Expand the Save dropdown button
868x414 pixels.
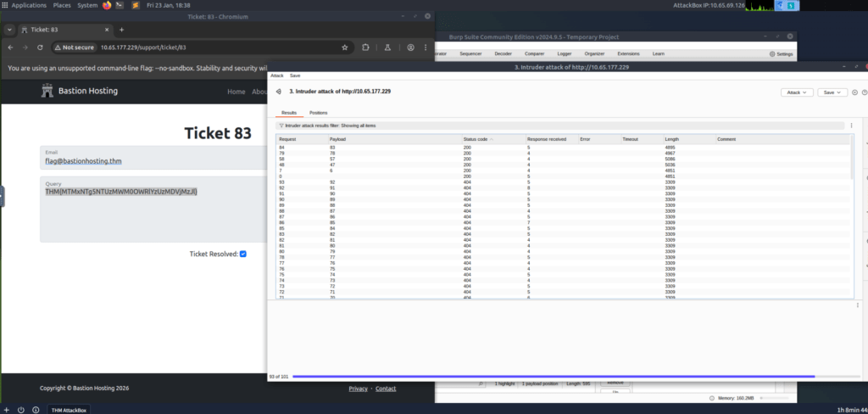(832, 92)
